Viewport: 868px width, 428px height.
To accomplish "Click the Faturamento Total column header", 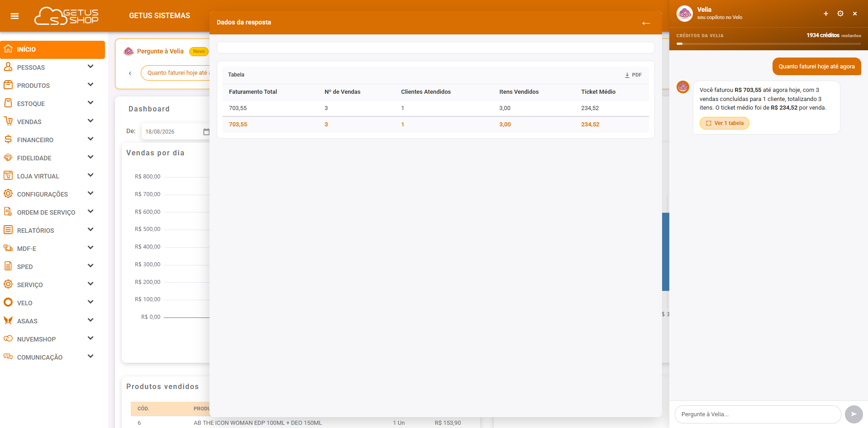I will point(253,92).
